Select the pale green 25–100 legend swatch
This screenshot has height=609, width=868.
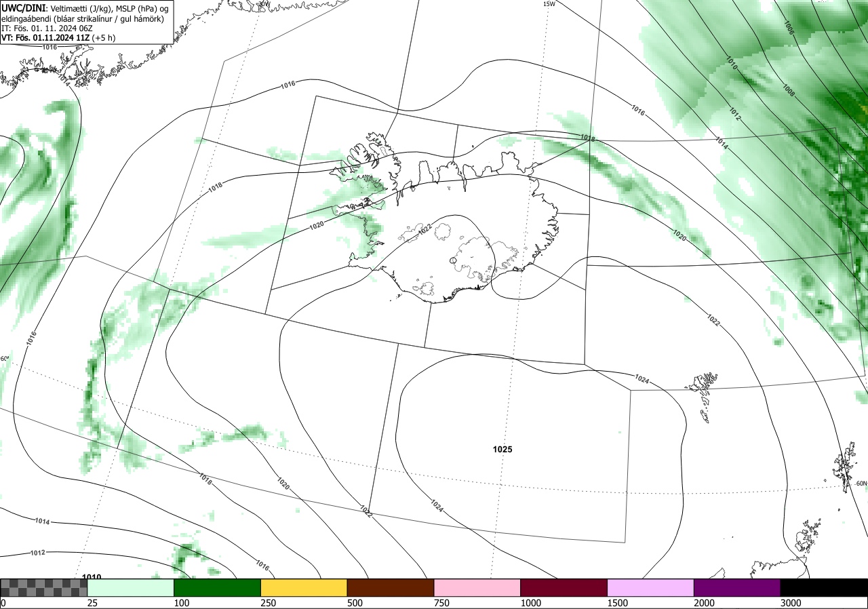[131, 587]
